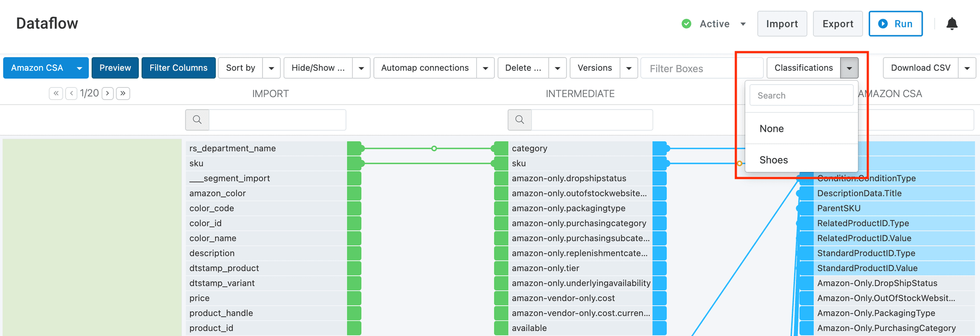Viewport: 980px width, 336px height.
Task: Choose Shoes from Classifications list
Action: point(773,160)
